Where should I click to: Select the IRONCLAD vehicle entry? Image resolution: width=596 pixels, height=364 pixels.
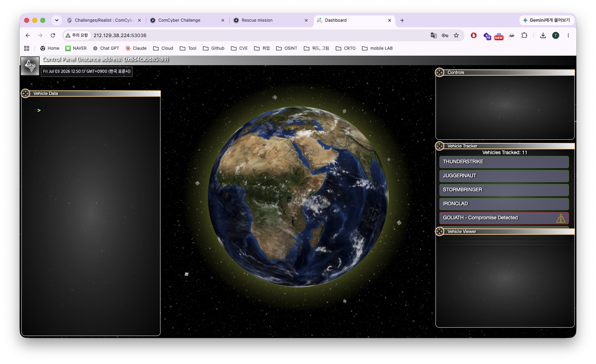[x=504, y=204]
